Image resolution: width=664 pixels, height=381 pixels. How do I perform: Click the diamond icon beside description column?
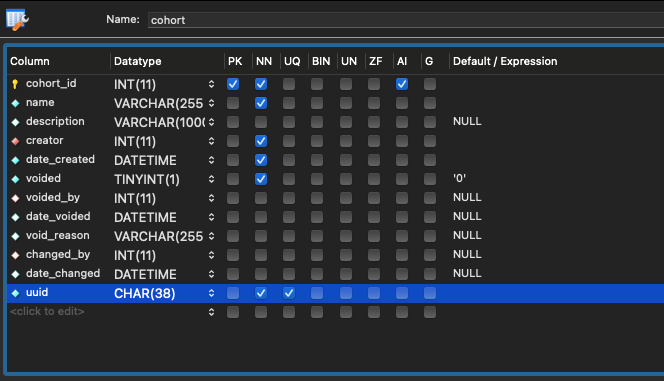(16, 122)
